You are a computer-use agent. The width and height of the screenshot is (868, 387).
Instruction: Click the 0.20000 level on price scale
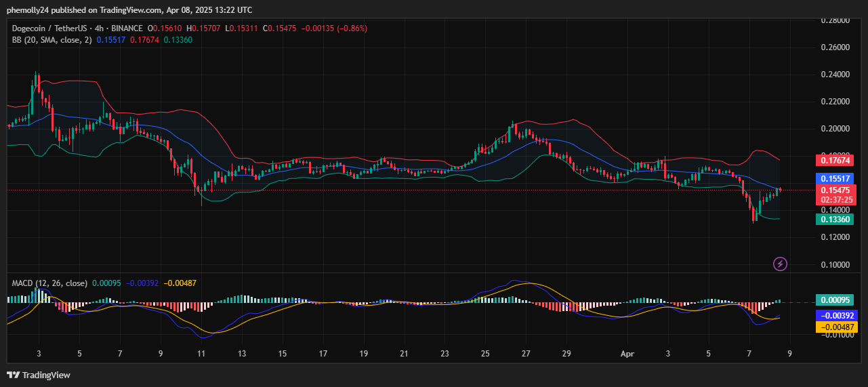coord(835,129)
